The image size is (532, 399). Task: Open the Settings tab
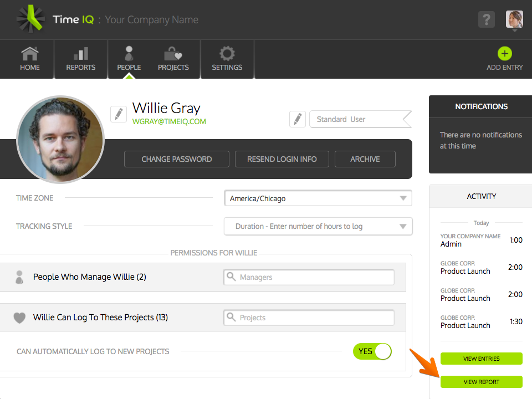pos(227,59)
